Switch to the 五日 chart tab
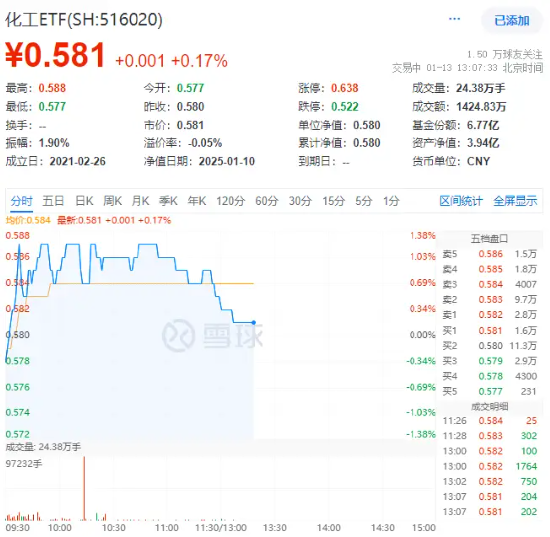This screenshot has width=550, height=537. pos(53,201)
